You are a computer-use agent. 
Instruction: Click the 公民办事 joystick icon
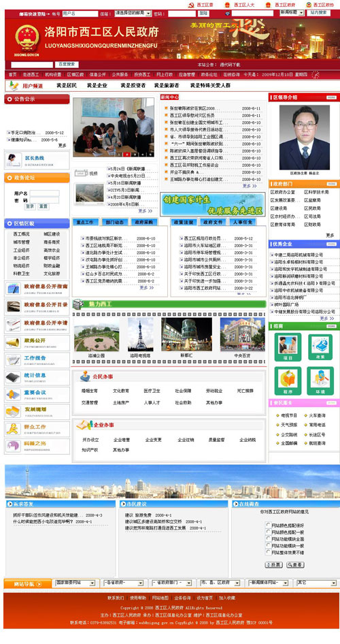(x=85, y=376)
